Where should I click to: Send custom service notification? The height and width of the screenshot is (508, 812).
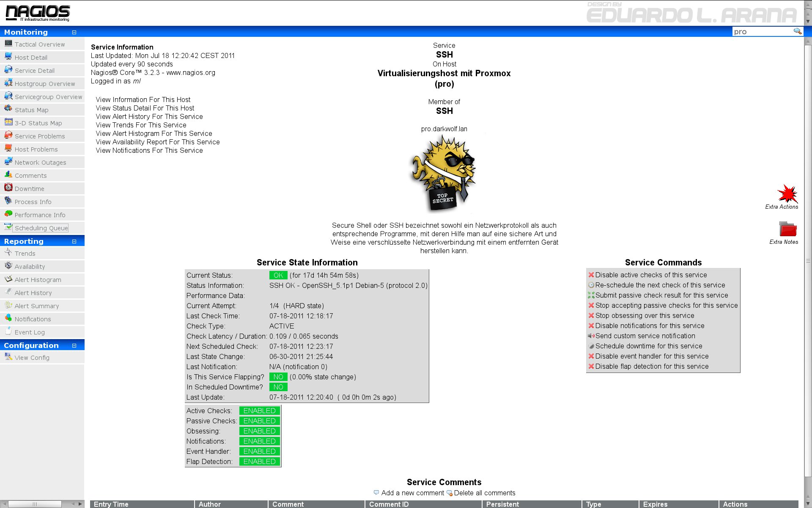645,336
